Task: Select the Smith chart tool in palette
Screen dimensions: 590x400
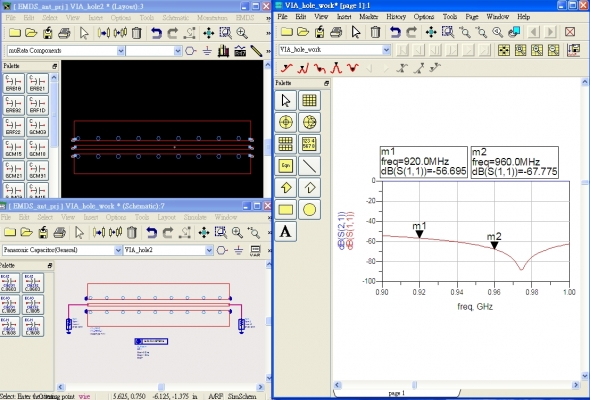Action: pos(309,122)
